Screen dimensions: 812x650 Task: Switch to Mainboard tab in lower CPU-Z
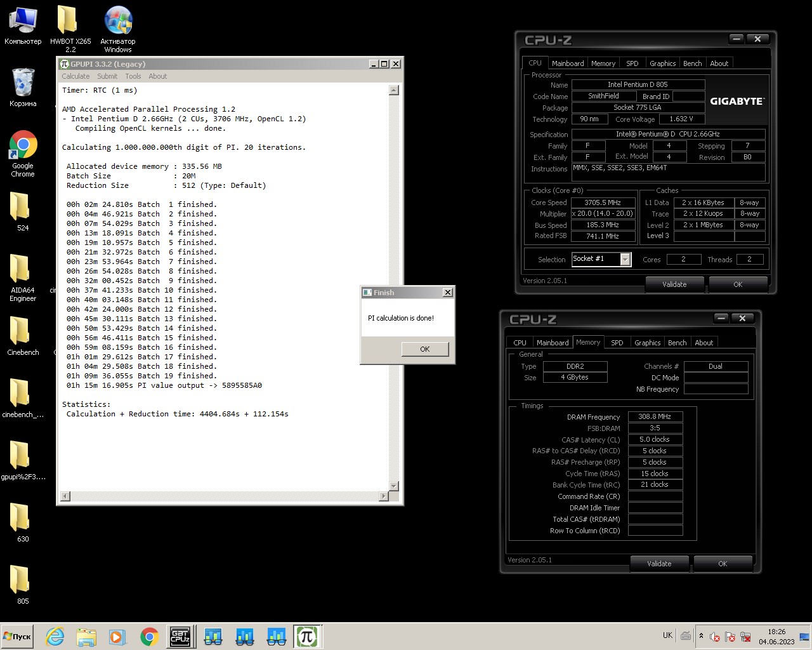point(553,343)
